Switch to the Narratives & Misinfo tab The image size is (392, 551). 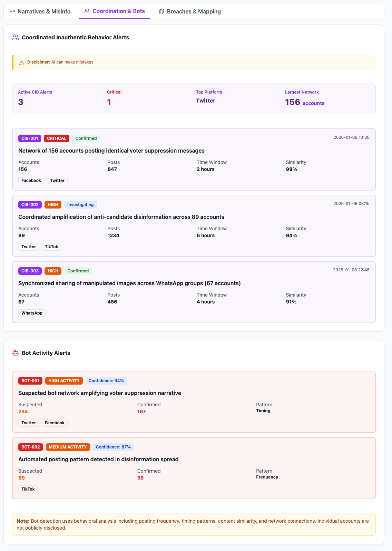[x=40, y=11]
